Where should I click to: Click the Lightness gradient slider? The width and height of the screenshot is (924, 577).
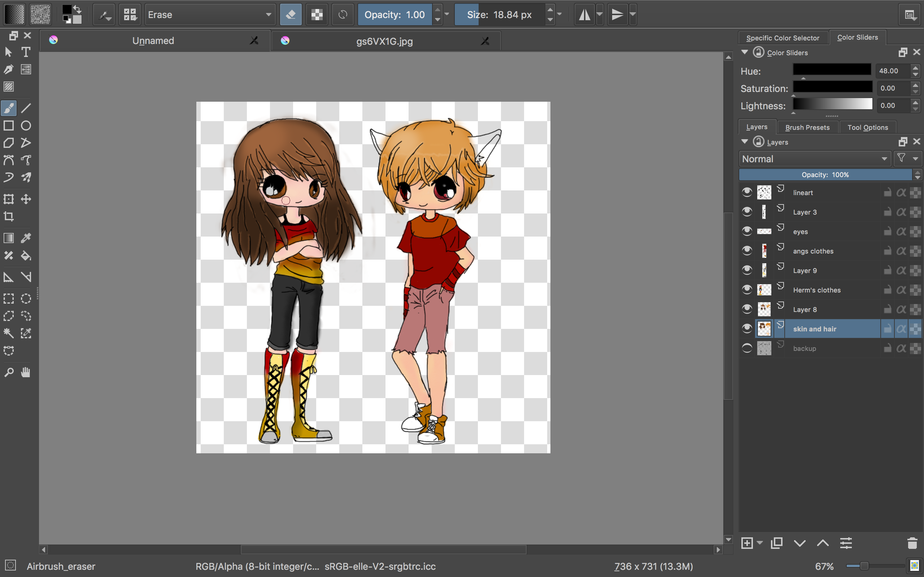click(832, 104)
